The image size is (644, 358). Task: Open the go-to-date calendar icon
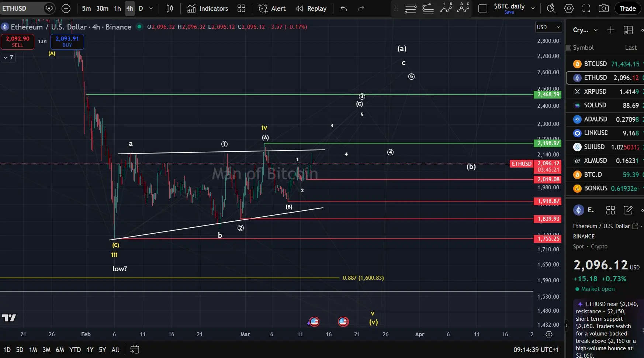tap(135, 350)
